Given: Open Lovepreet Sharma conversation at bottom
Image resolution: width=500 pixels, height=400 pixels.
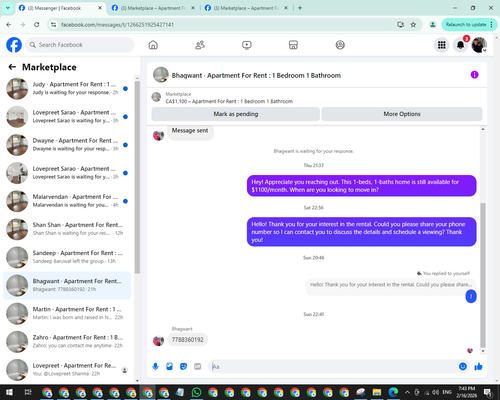Looking at the screenshot, I should click(x=67, y=370).
